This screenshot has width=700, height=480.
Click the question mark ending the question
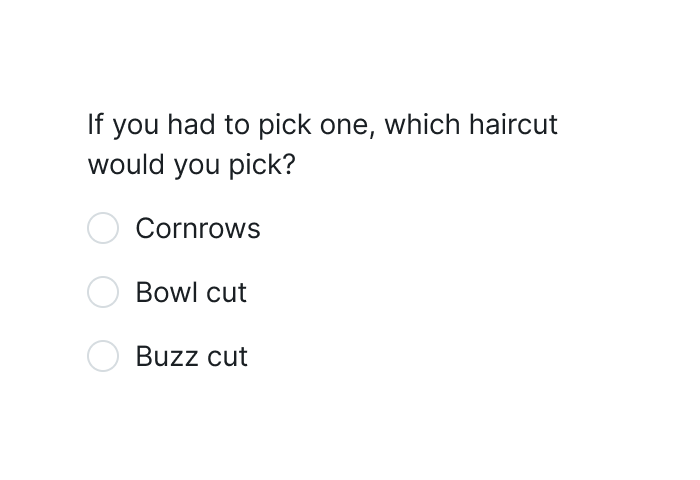click(290, 164)
